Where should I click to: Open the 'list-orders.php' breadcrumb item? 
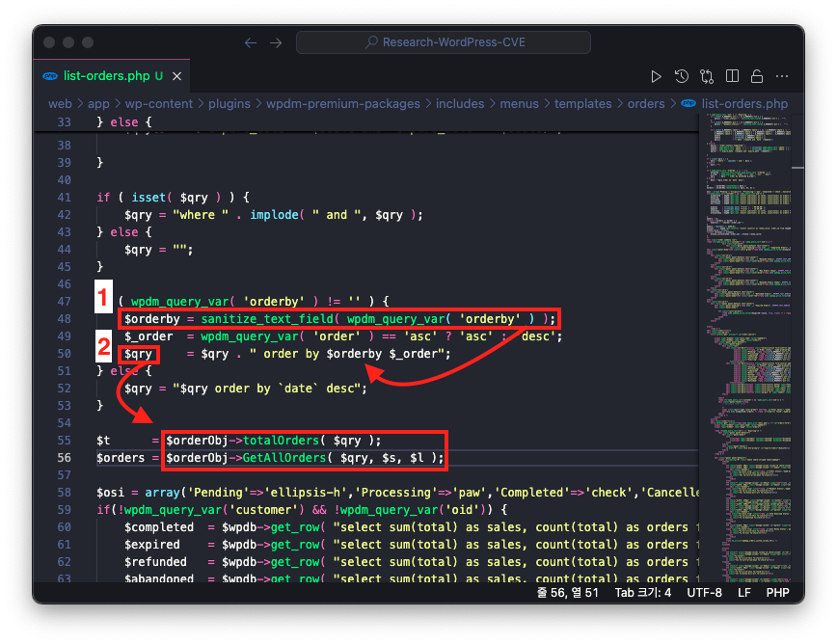tap(744, 103)
